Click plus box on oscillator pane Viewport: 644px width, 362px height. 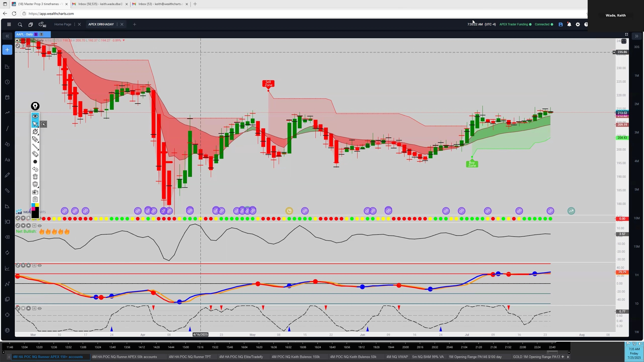[34, 265]
